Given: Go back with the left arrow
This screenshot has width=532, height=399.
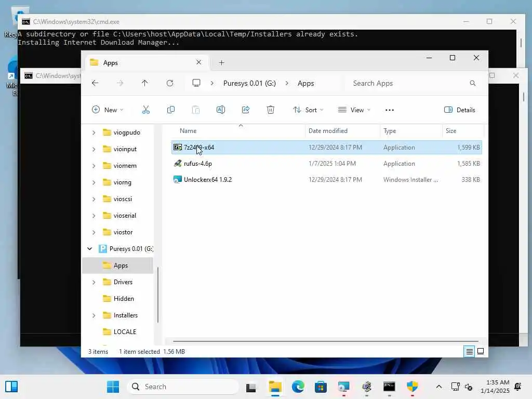Looking at the screenshot, I should point(95,83).
